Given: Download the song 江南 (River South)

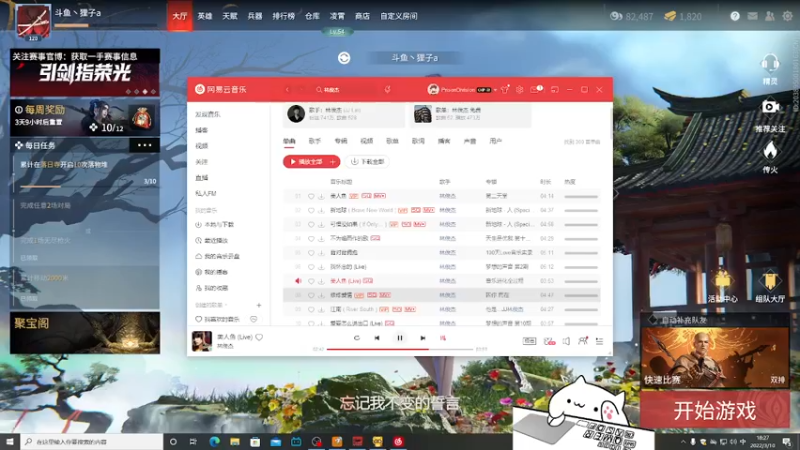Looking at the screenshot, I should click(321, 309).
